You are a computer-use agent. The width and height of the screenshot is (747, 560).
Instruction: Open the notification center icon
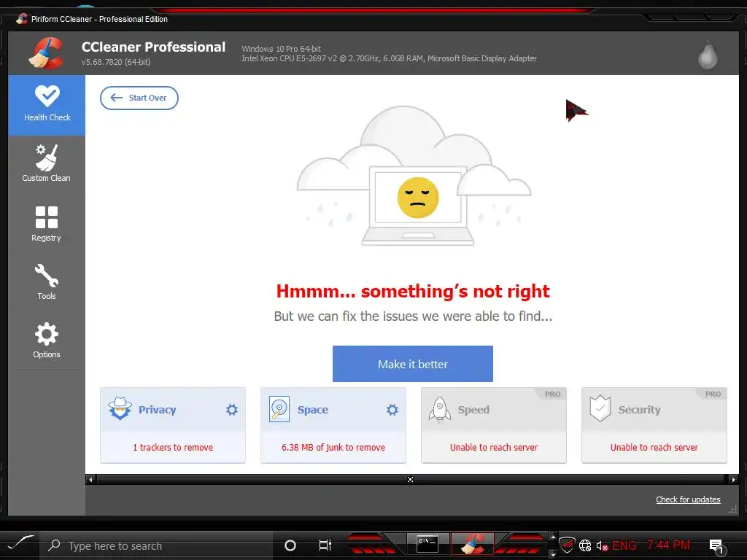[716, 545]
